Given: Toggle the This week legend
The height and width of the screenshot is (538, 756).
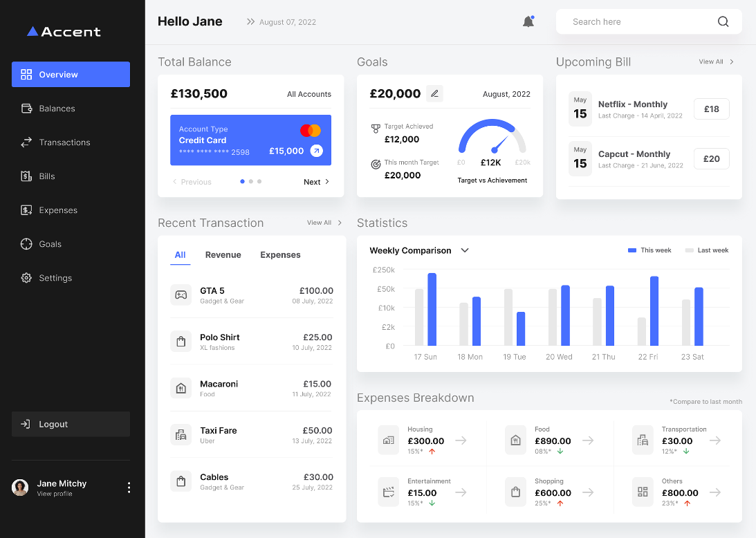Looking at the screenshot, I should click(x=649, y=250).
